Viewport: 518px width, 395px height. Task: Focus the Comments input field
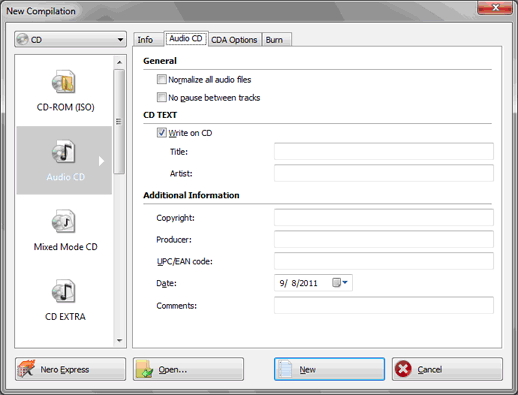(x=384, y=305)
